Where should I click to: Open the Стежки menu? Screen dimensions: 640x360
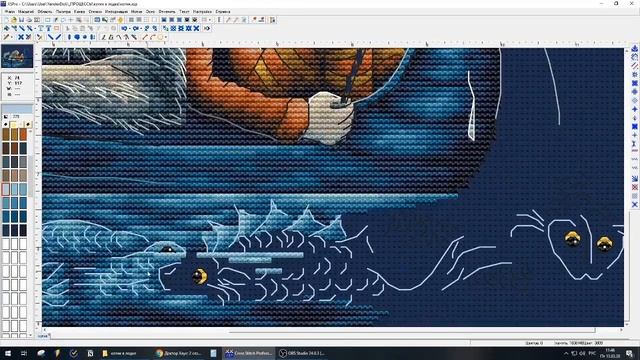coord(95,12)
